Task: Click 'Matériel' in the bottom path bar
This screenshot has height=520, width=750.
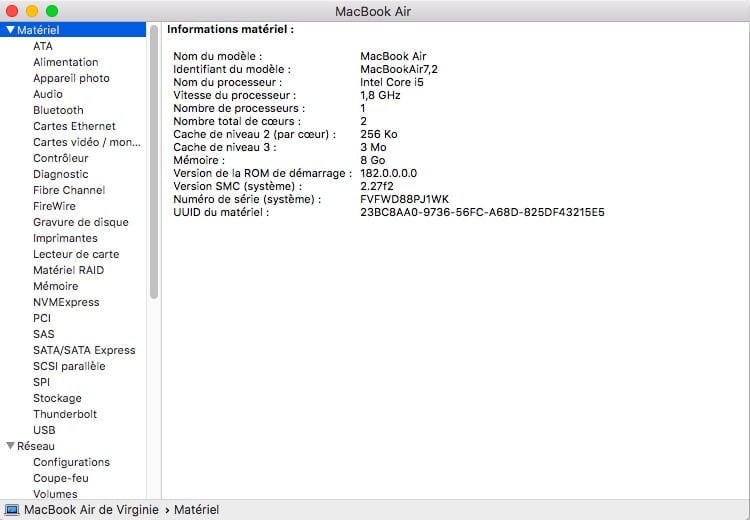Action: [x=196, y=509]
